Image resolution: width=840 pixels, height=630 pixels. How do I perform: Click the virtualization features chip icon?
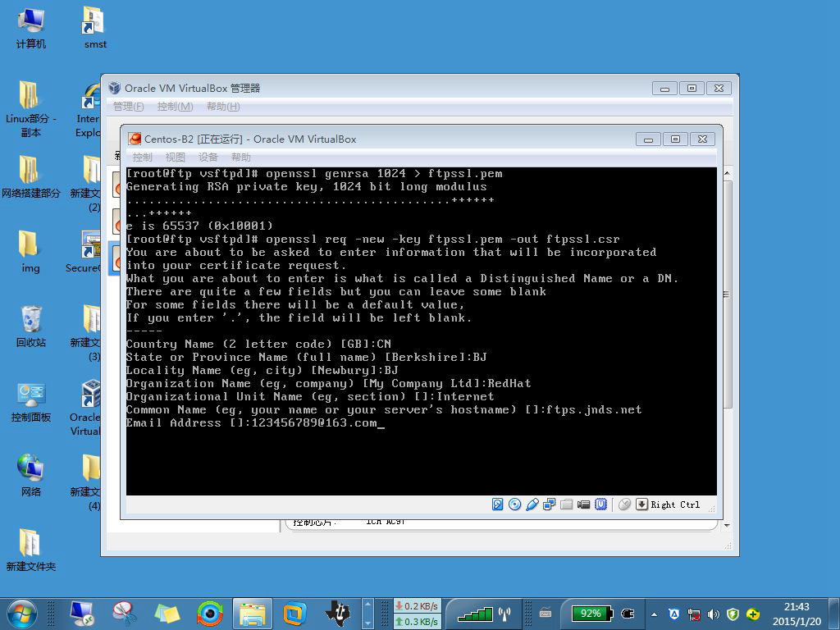tap(601, 504)
